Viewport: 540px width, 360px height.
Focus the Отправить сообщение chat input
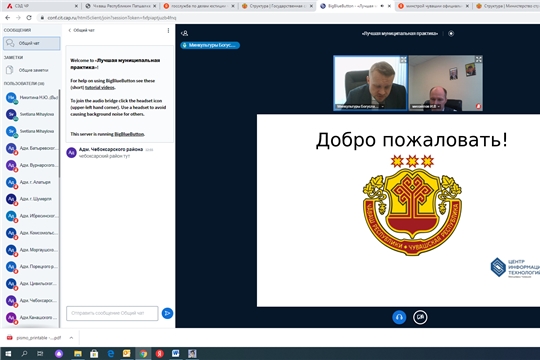[x=112, y=313]
